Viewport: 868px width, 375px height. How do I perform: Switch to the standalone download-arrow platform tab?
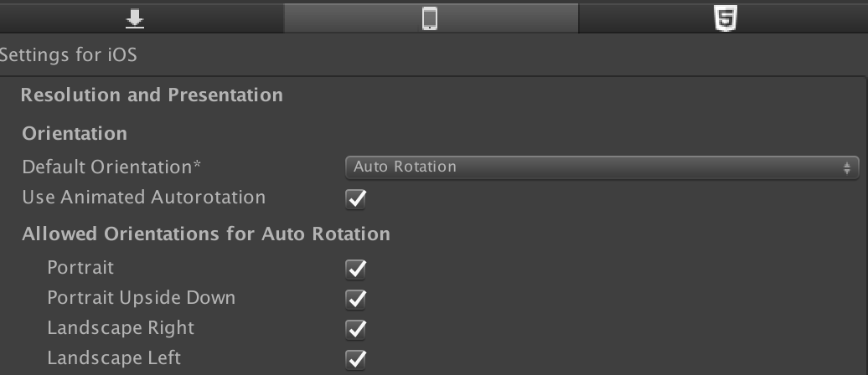pyautogui.click(x=141, y=18)
